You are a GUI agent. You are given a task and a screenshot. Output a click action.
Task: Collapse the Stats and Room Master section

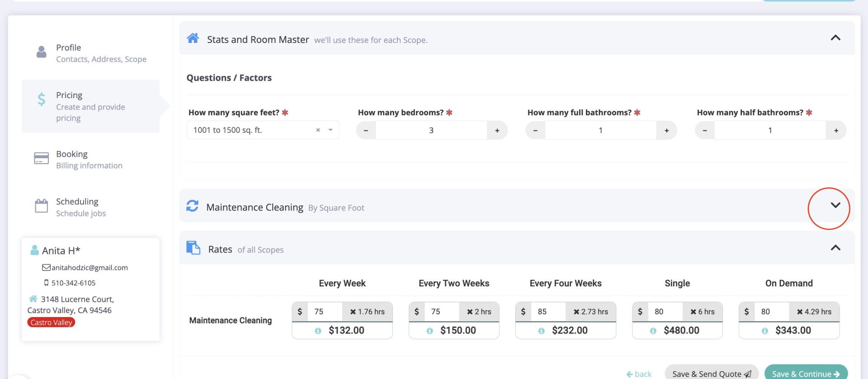(835, 37)
